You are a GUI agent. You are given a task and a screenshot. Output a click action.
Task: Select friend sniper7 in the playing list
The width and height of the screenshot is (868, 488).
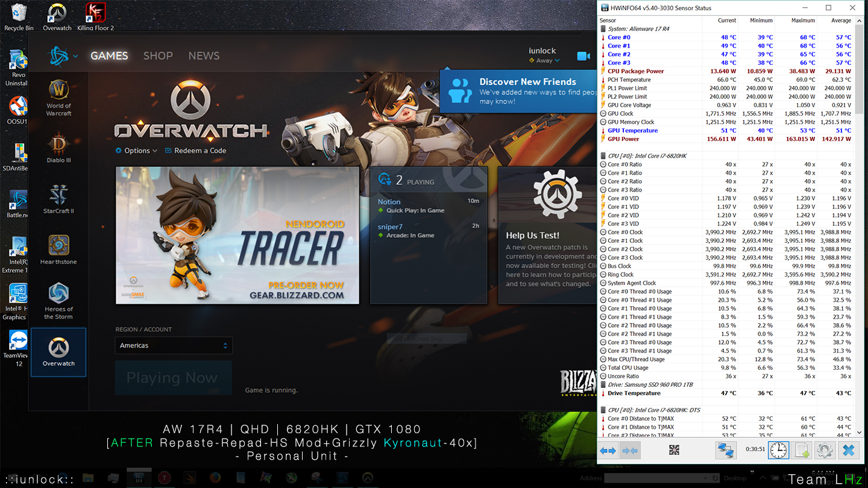429,231
